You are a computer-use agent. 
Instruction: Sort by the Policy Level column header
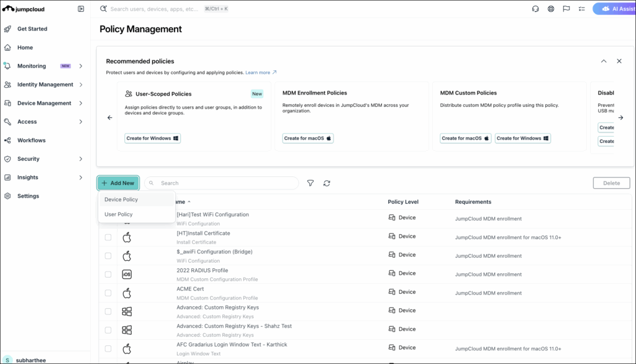tap(402, 202)
